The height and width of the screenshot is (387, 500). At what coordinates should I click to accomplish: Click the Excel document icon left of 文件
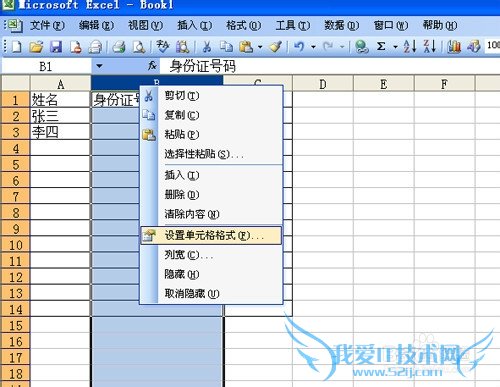14,25
